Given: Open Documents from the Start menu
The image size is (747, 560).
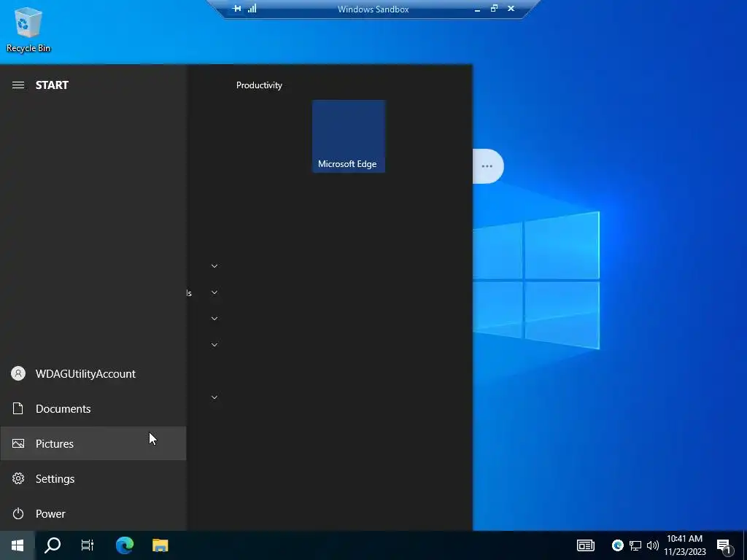Looking at the screenshot, I should click(93, 408).
